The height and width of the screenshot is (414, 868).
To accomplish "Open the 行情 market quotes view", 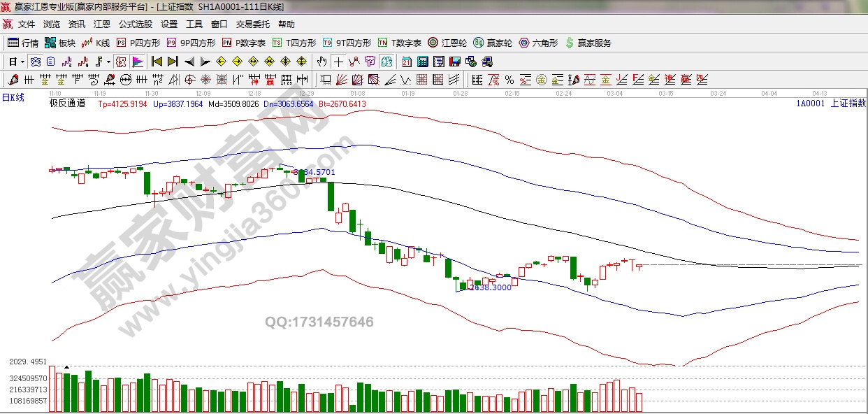I will [x=24, y=43].
